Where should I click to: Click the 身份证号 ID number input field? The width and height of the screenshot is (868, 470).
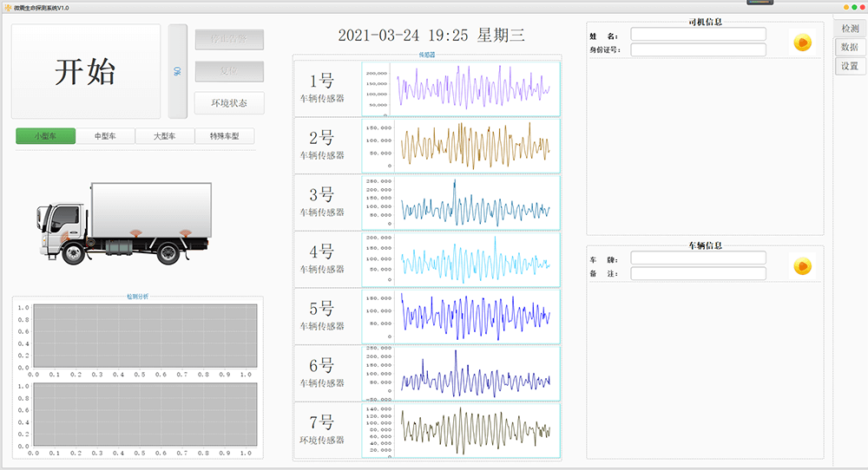tap(699, 49)
